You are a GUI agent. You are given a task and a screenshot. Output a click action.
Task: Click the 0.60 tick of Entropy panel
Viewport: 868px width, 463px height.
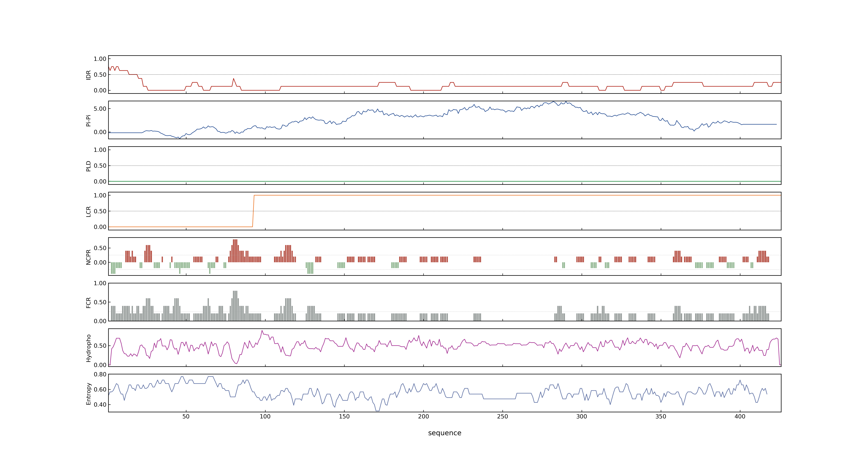pos(100,390)
